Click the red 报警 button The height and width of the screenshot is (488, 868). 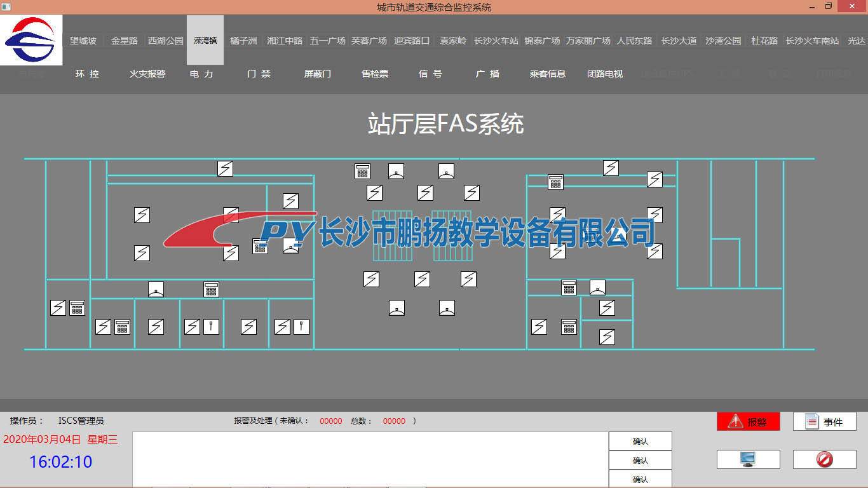(749, 421)
